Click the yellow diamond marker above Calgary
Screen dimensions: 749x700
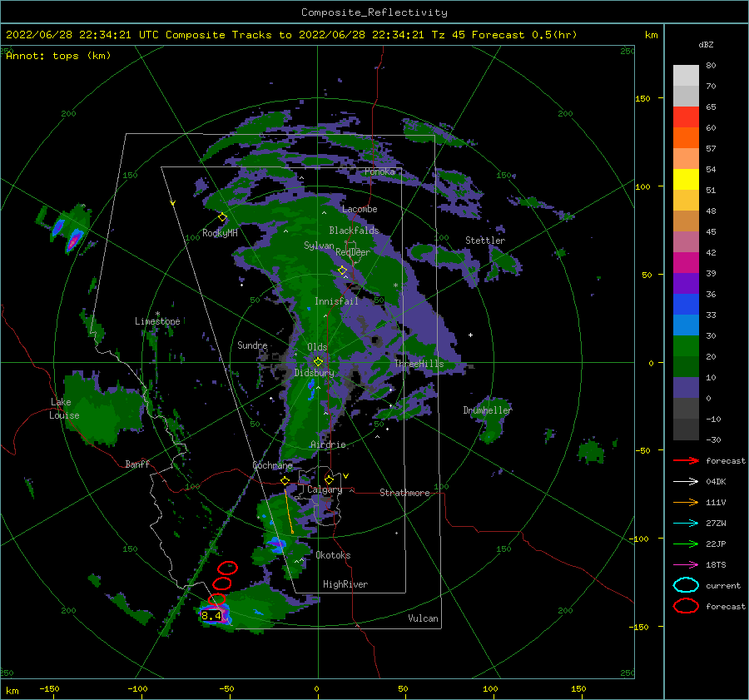tap(329, 479)
